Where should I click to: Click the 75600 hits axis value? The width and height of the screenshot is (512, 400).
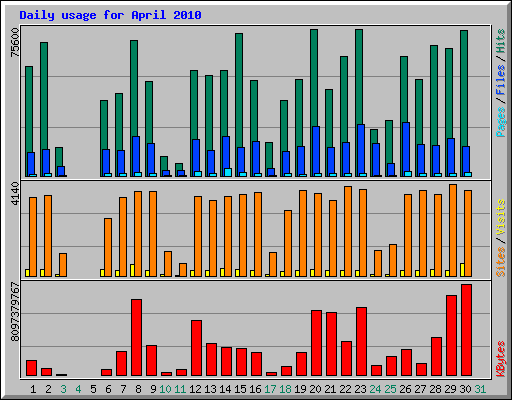[x=15, y=42]
